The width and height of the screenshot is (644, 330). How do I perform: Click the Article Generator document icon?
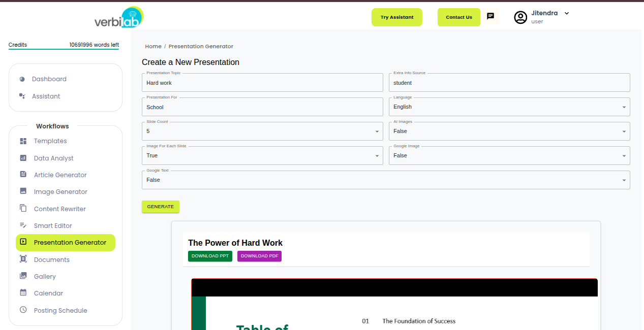23,175
